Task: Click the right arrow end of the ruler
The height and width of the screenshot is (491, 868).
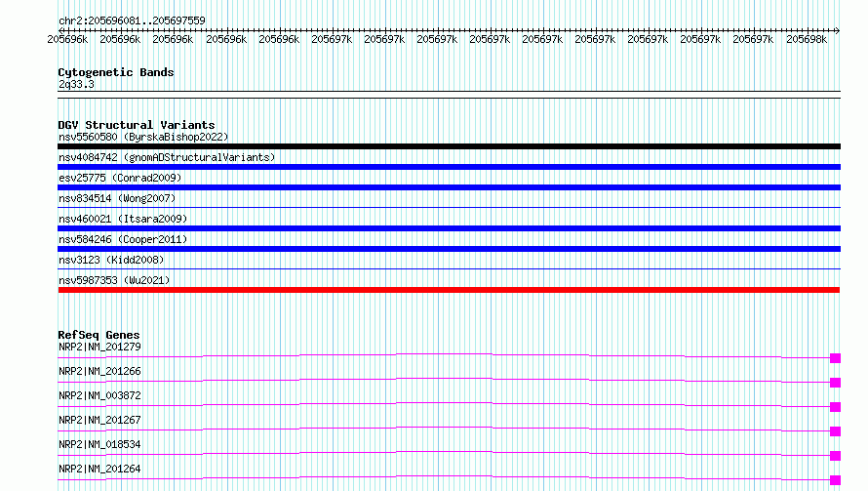Action: pyautogui.click(x=837, y=30)
